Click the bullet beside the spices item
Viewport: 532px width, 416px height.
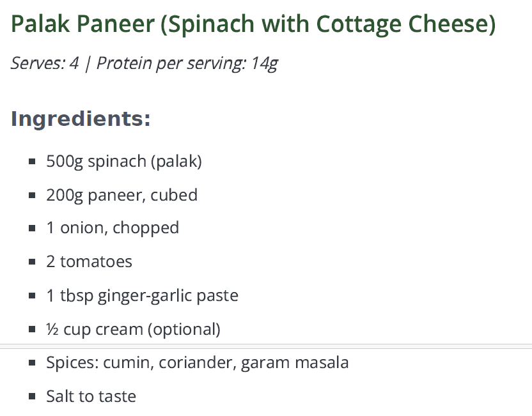[32, 363]
